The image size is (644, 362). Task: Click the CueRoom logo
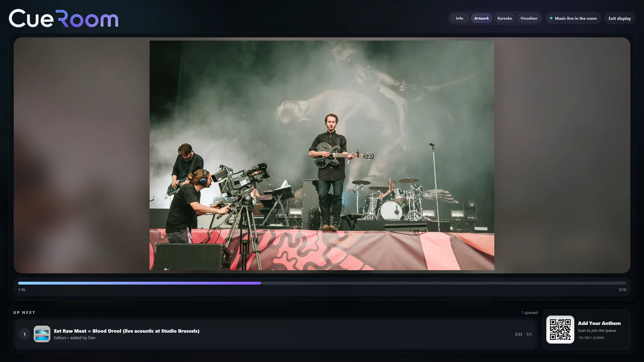[63, 18]
